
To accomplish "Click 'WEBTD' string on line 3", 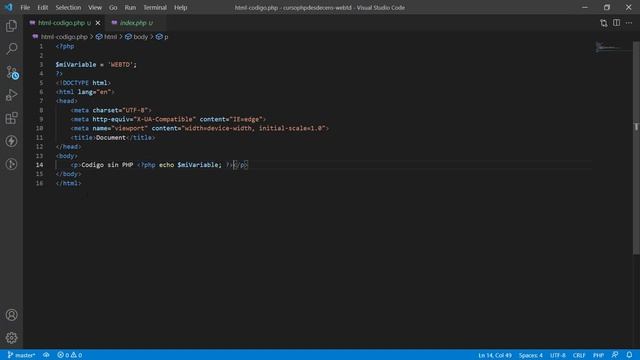I will coord(120,64).
